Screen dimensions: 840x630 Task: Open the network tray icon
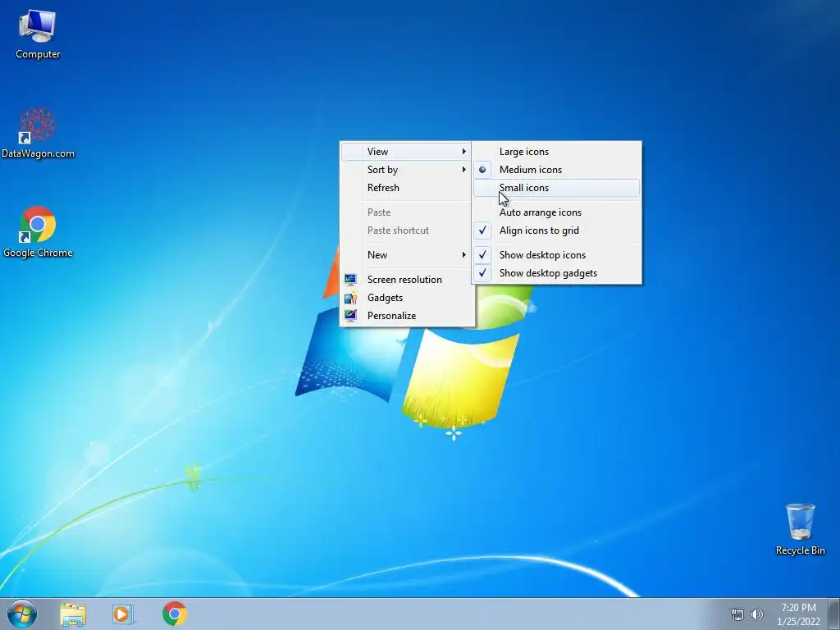coord(737,614)
